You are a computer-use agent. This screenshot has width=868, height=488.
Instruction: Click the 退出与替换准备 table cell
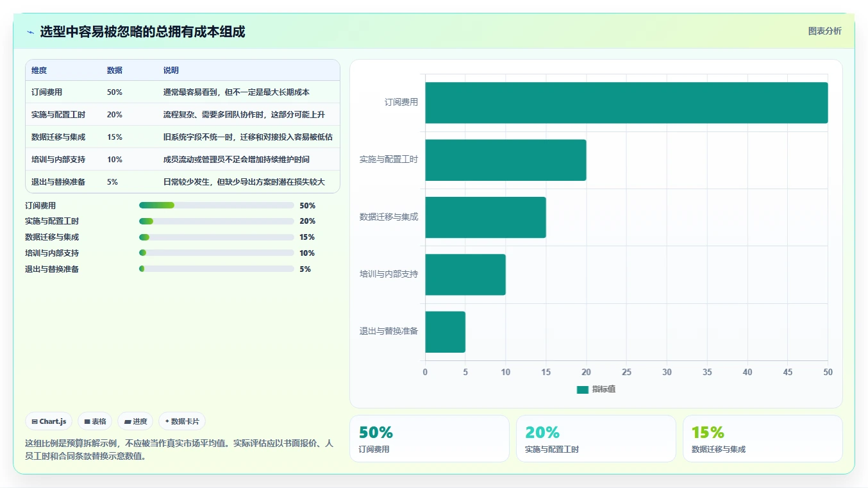point(58,182)
